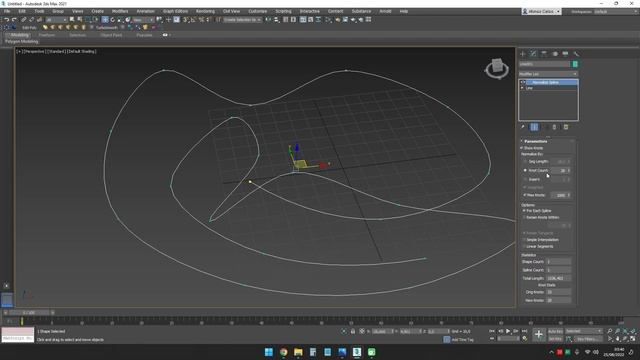Screen dimensions: 640x360
Task: Open the reference coordinate system View dropdown
Action: (143, 20)
